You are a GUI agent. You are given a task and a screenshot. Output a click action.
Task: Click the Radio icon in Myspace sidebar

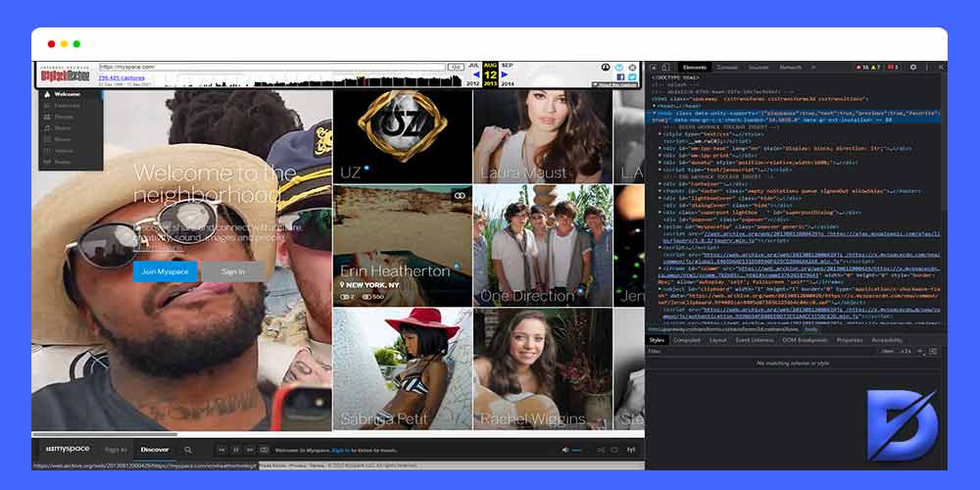47,162
